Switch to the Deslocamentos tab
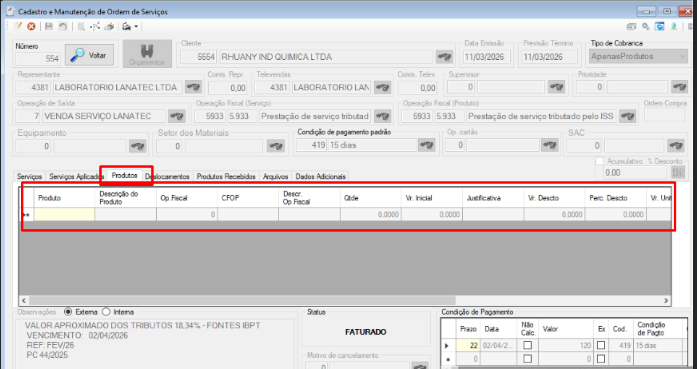The height and width of the screenshot is (369, 697). pos(168,176)
